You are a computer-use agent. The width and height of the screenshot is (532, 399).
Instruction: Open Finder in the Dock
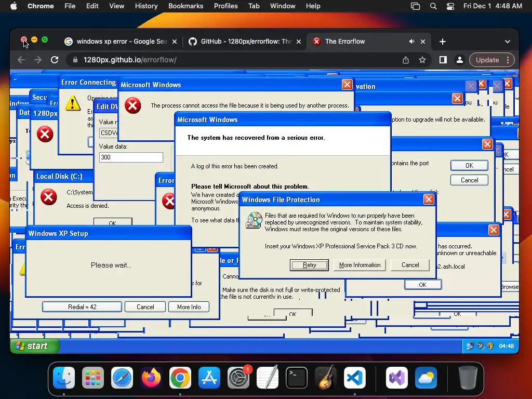[x=64, y=377]
